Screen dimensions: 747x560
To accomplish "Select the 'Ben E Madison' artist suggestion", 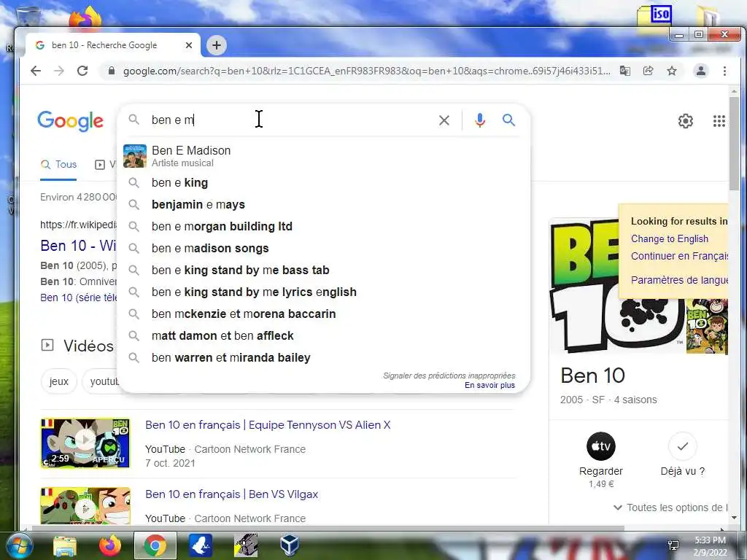I will [323, 156].
